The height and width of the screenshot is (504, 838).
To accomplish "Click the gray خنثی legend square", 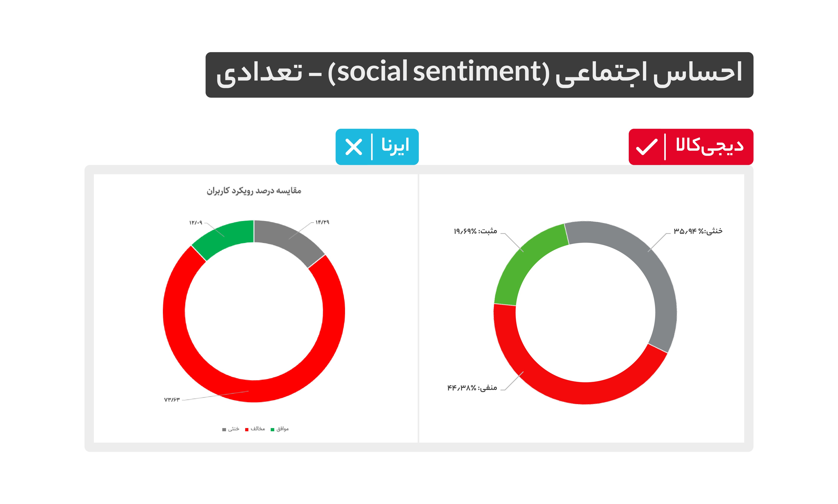I will click(x=224, y=430).
